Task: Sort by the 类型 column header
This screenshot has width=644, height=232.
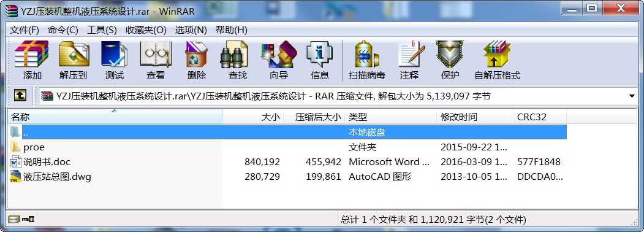Action: click(390, 117)
